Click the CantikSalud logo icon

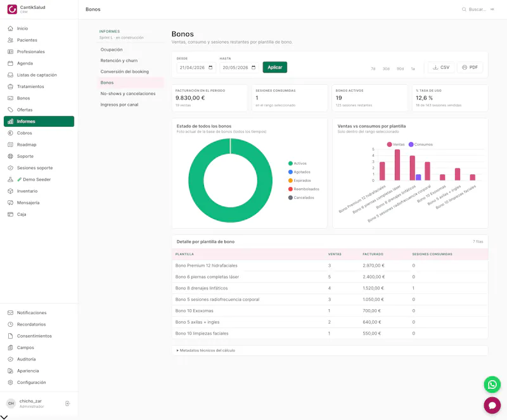[12, 9]
